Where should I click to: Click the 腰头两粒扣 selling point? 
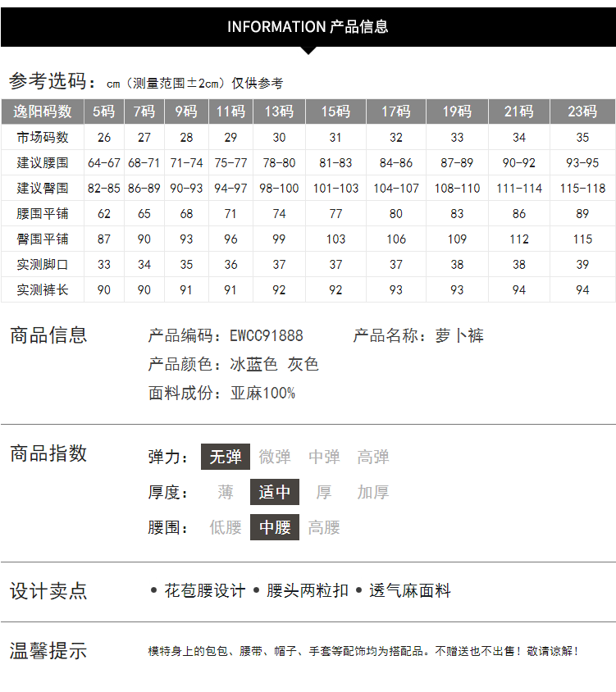pos(308,590)
